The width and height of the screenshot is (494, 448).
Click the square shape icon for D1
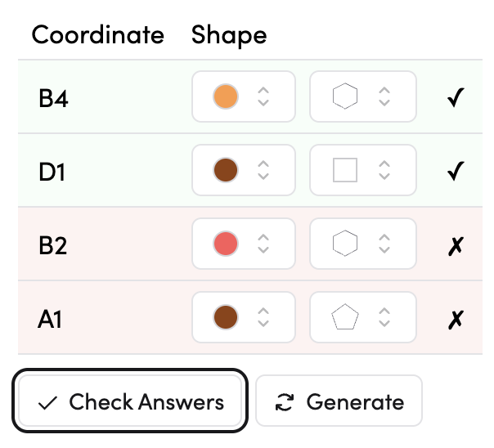point(345,171)
